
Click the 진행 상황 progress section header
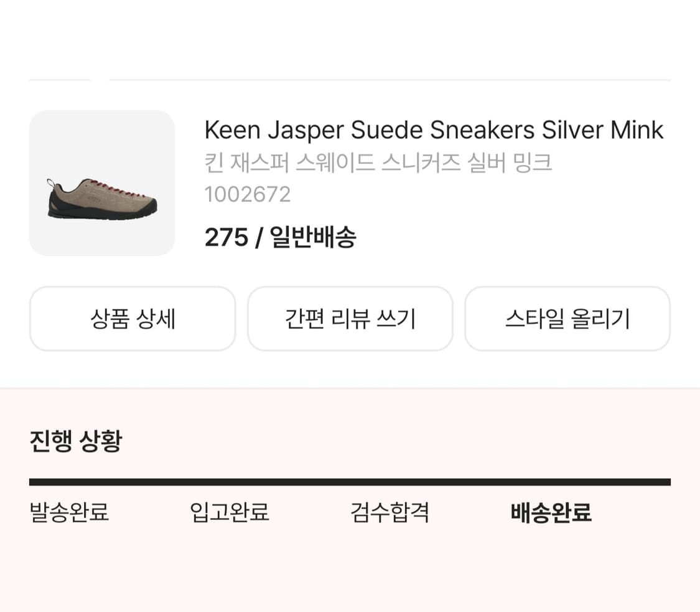point(76,440)
